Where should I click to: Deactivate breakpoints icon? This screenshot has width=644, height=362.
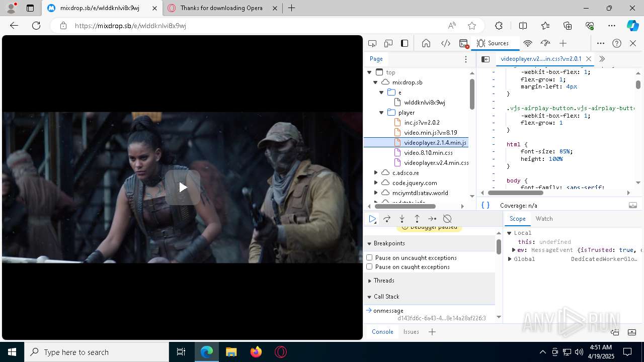[x=447, y=219]
